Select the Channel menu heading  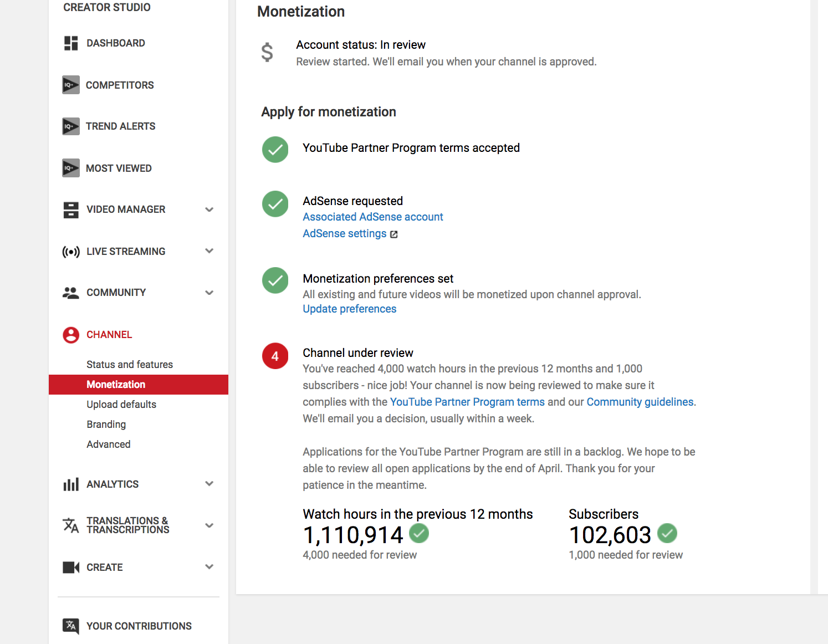click(x=109, y=335)
